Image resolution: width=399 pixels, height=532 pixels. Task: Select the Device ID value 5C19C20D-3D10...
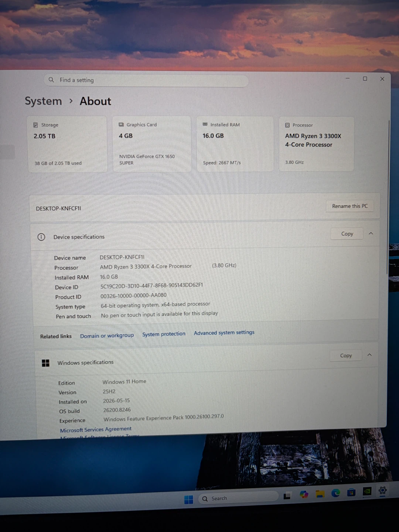pyautogui.click(x=151, y=285)
